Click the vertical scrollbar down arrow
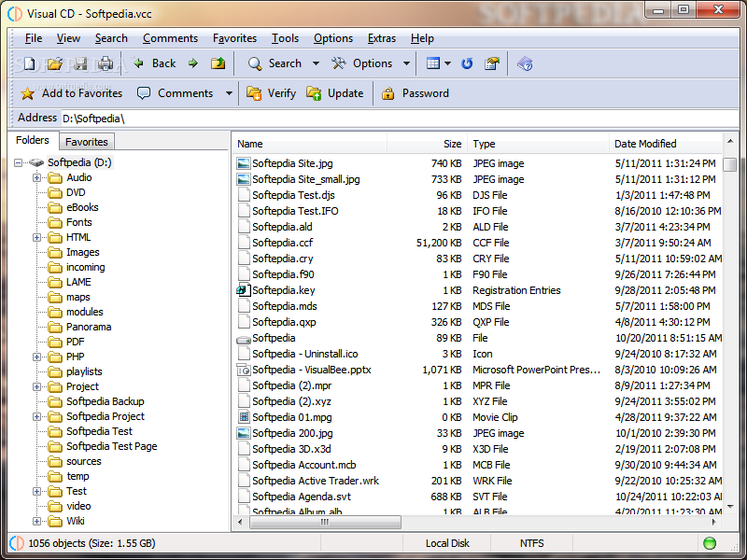The image size is (747, 560). pyautogui.click(x=730, y=506)
